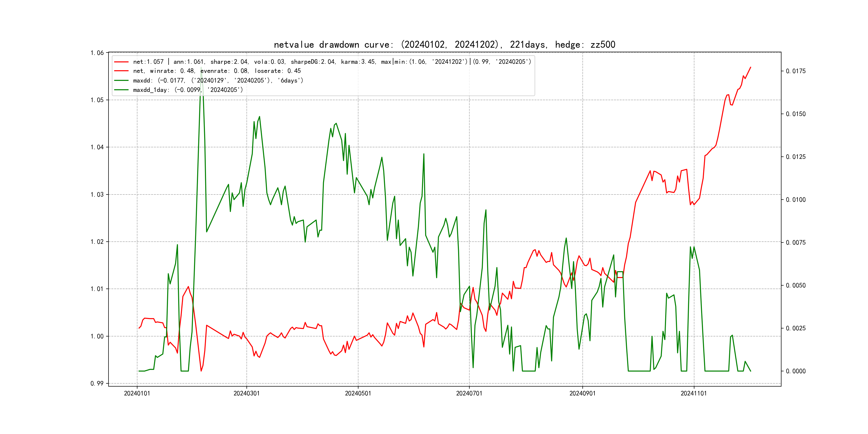Screen dimensions: 868x434
Task: Click the green swatch beside 'maxdd:' legend entry
Action: [x=121, y=81]
